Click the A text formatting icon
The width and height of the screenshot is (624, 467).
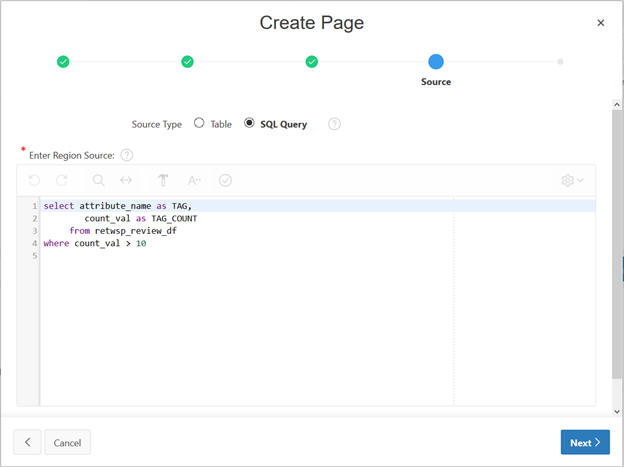point(194,180)
